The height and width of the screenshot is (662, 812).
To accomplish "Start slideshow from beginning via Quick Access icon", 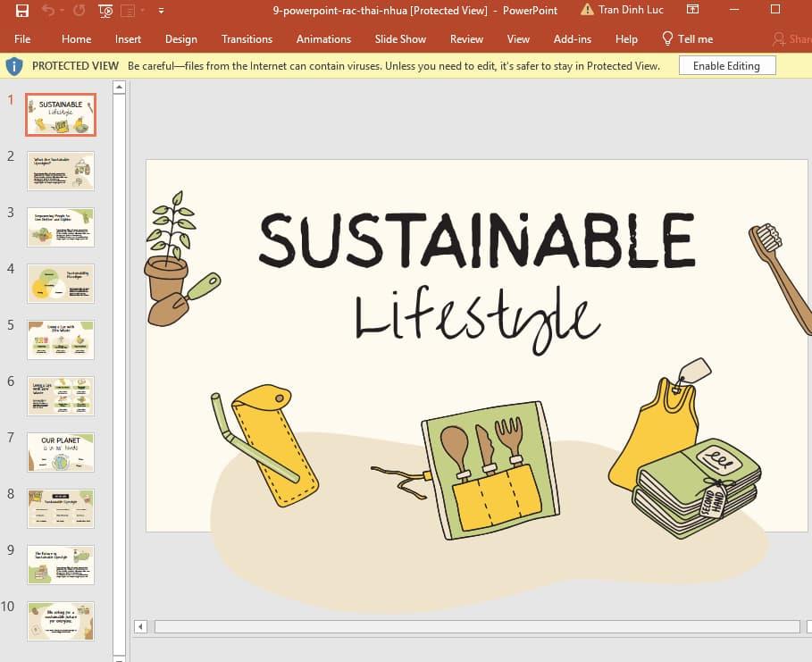I will coord(105,10).
